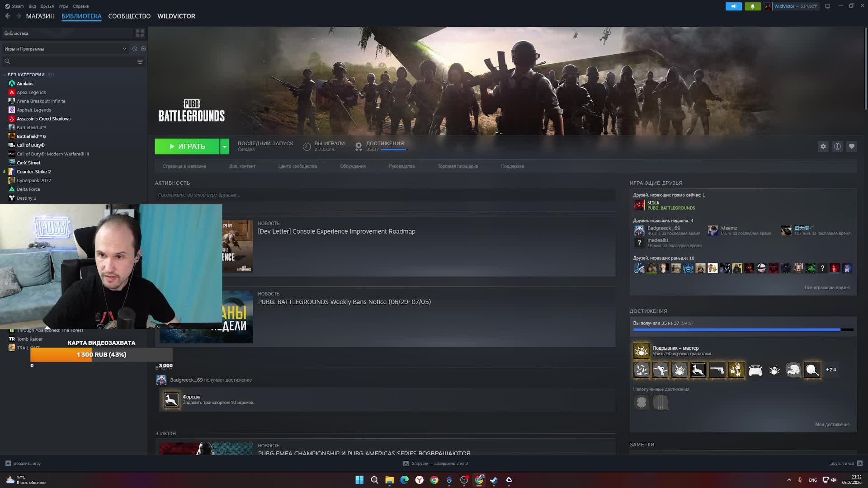Viewport: 868px width, 488px height.
Task: Select Cyberpunk 2077 in the library
Action: coord(33,180)
